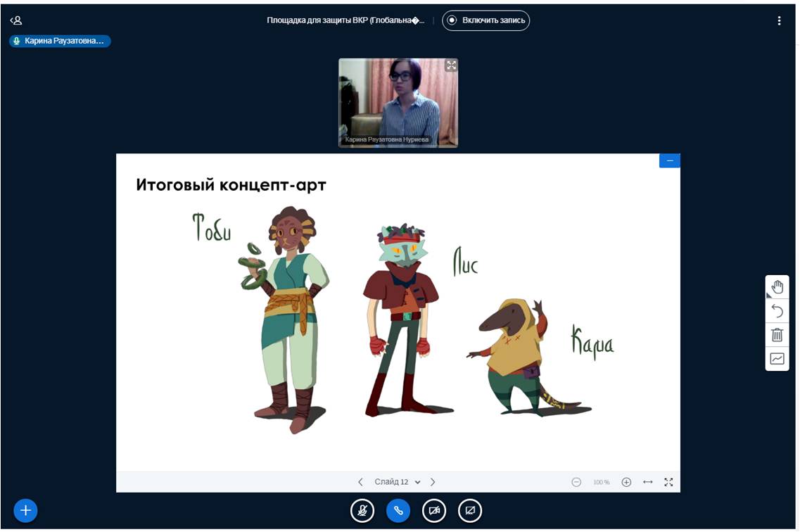Screen dimensions: 800x532
Task: Undo the last whiteboard annotation
Action: [x=777, y=311]
